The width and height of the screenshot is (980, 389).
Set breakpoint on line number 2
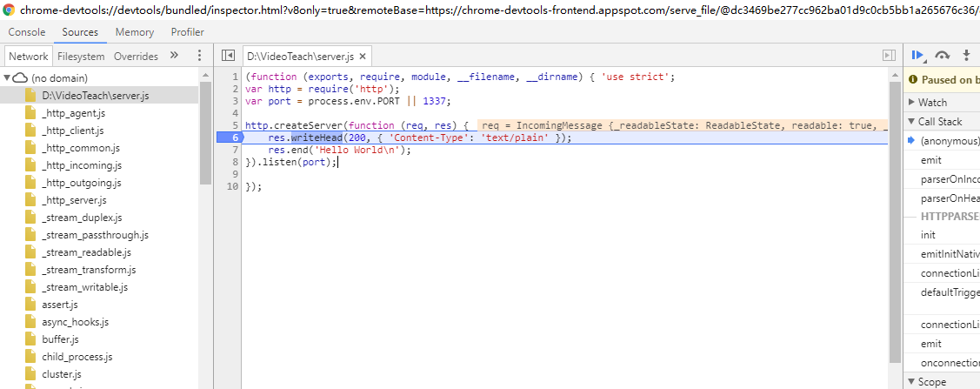tap(235, 89)
